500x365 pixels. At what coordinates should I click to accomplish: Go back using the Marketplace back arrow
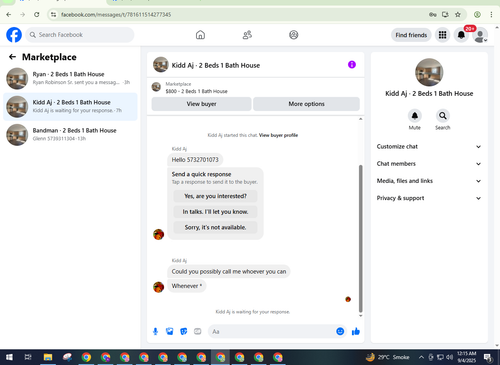tap(12, 57)
